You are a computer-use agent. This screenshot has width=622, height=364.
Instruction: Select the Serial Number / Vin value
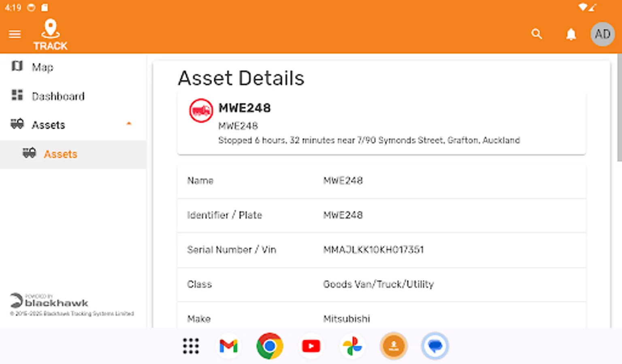pos(373,250)
